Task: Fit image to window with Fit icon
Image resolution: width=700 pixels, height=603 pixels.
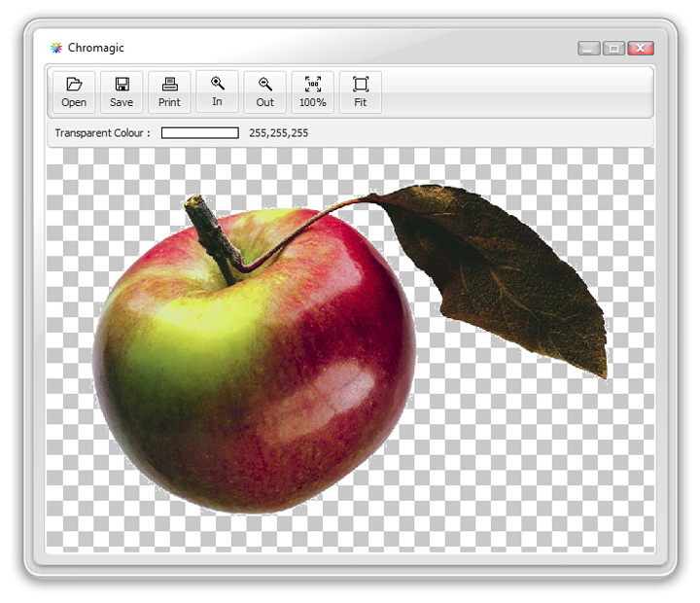Action: pos(360,85)
